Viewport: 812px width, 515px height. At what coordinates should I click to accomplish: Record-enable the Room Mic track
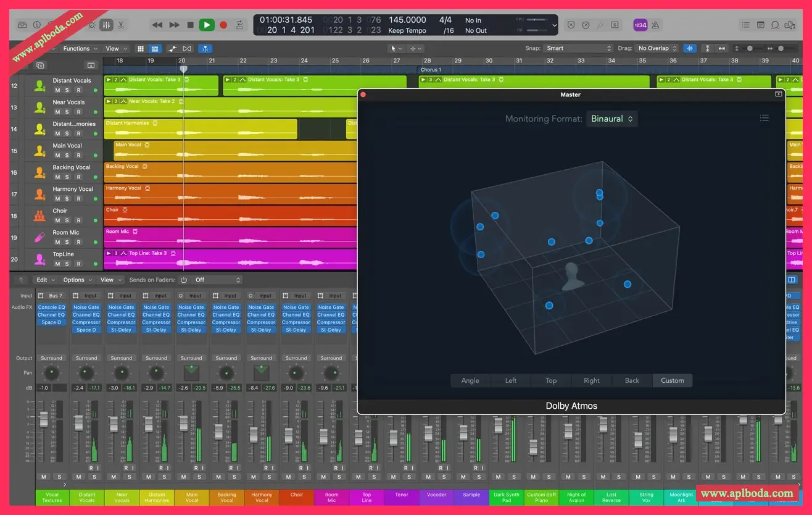[x=78, y=242]
